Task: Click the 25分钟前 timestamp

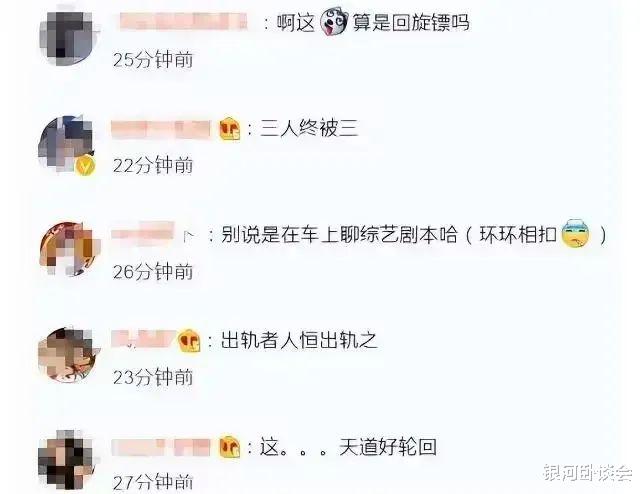Action: coord(153,60)
